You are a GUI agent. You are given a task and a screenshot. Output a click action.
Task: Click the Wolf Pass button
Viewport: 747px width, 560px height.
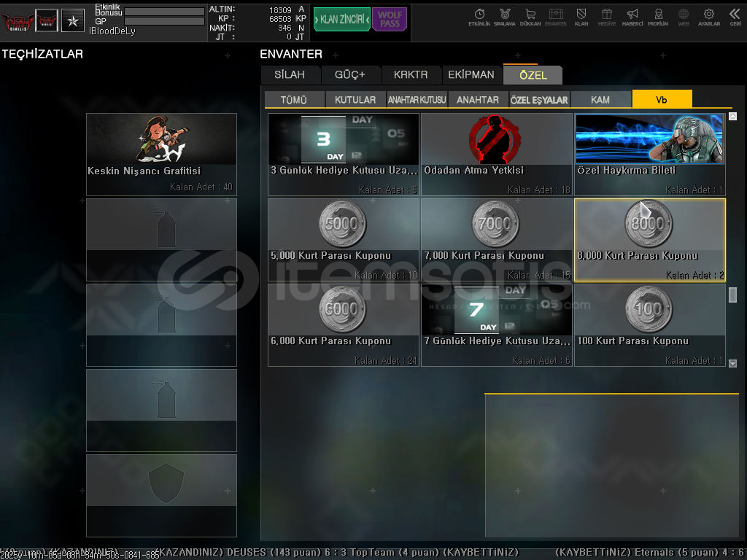pos(390,20)
